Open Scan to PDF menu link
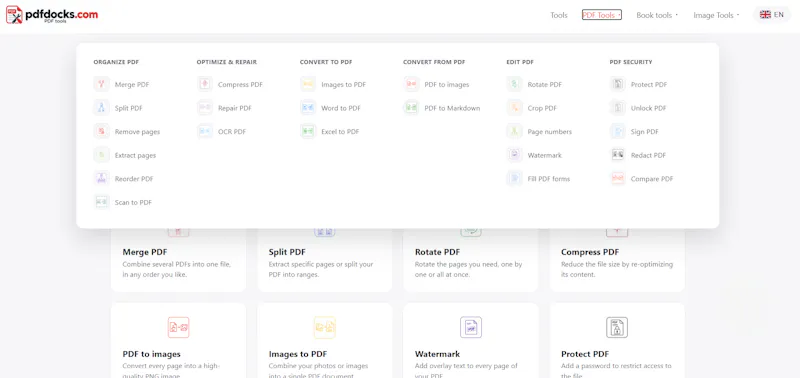 tap(133, 202)
